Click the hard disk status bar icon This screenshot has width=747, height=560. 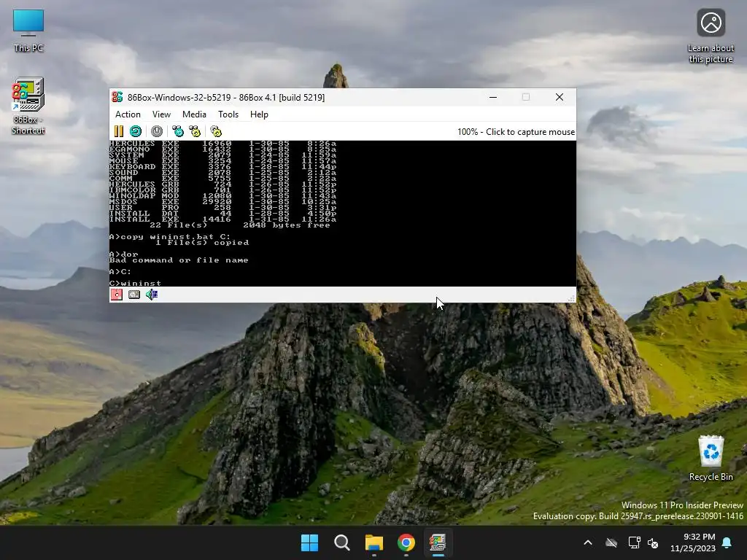click(x=134, y=295)
